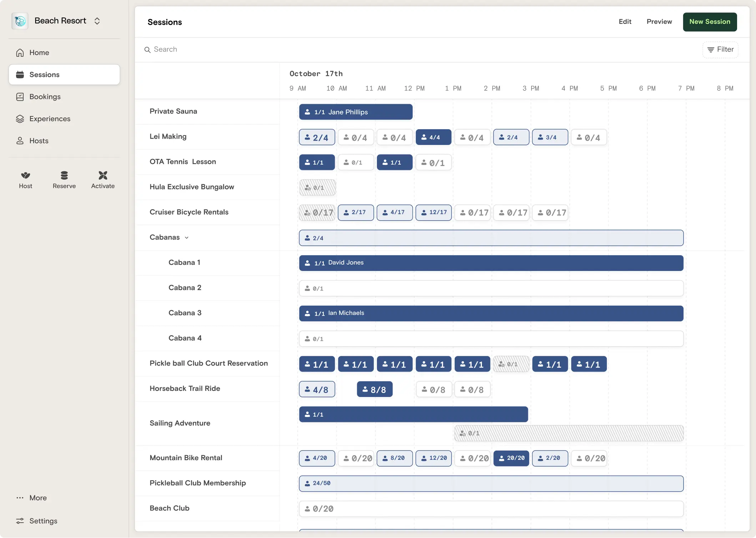Click the Edit button
This screenshot has width=756, height=538.
[625, 22]
